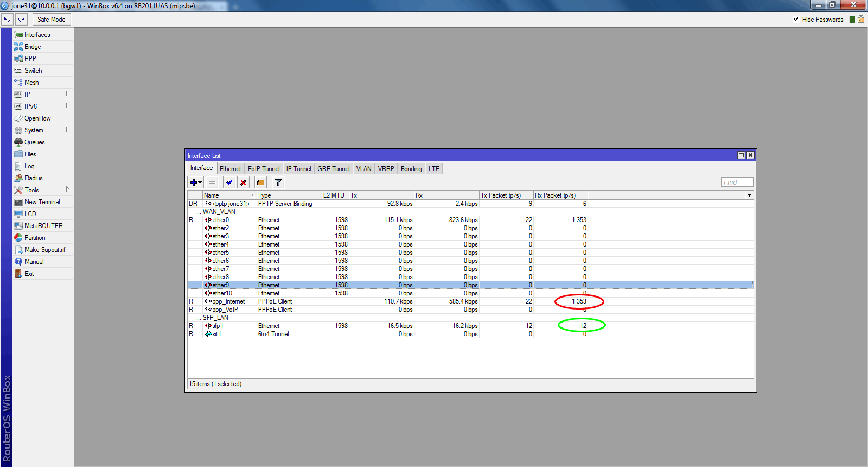The image size is (868, 467).
Task: Click the Interfaces sidebar icon
Action: 18,35
